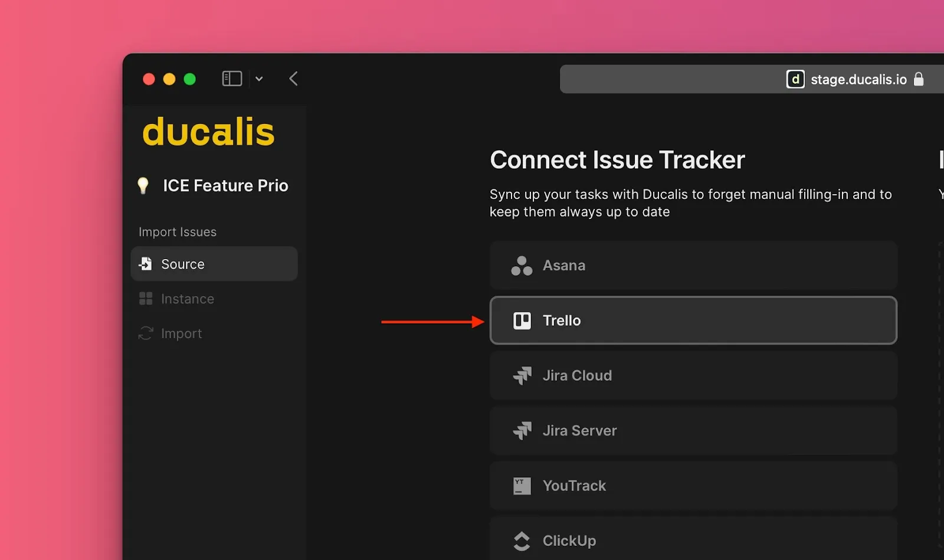Screen dimensions: 944x560
Task: Click the Trello board icon
Action: coord(522,320)
